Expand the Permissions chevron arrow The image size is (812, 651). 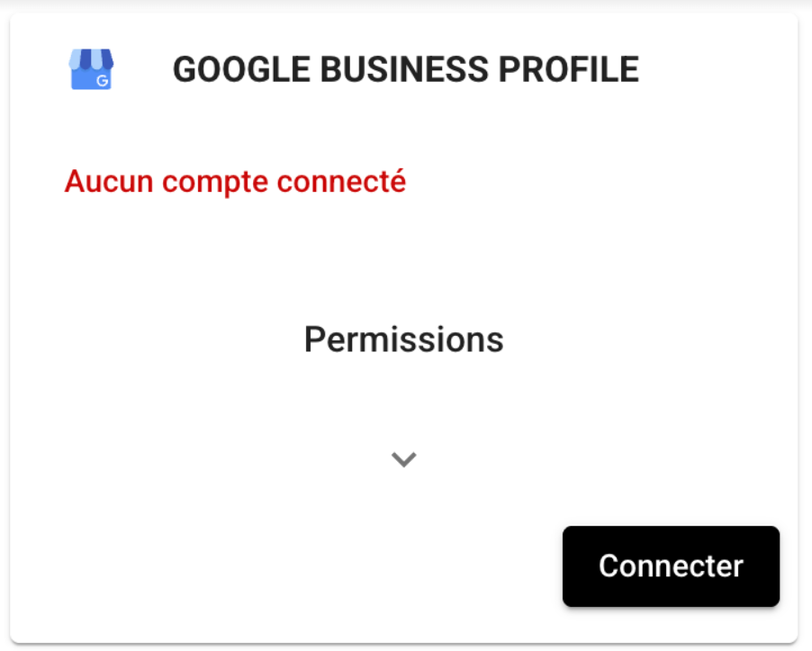click(404, 460)
